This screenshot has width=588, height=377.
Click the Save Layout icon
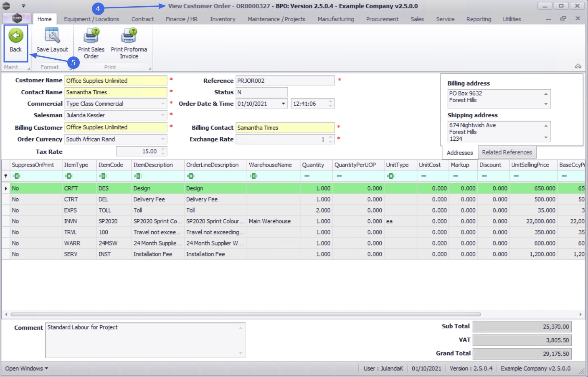coord(52,36)
